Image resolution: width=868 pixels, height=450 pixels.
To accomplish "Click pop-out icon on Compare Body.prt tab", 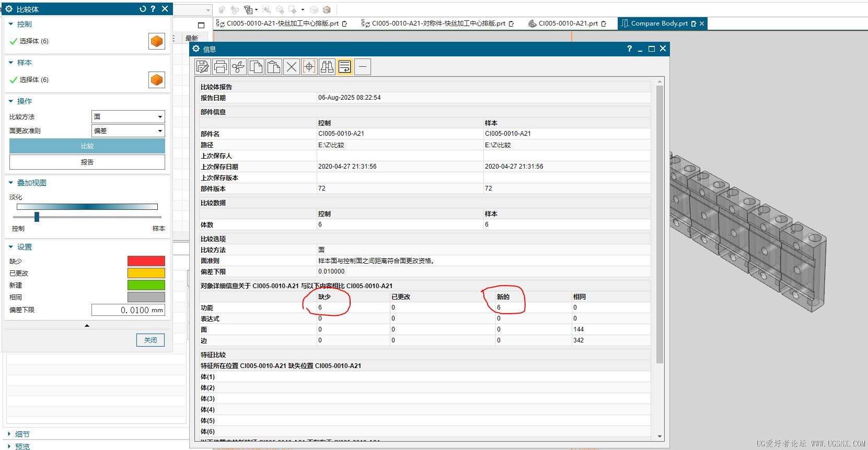I will [x=694, y=23].
